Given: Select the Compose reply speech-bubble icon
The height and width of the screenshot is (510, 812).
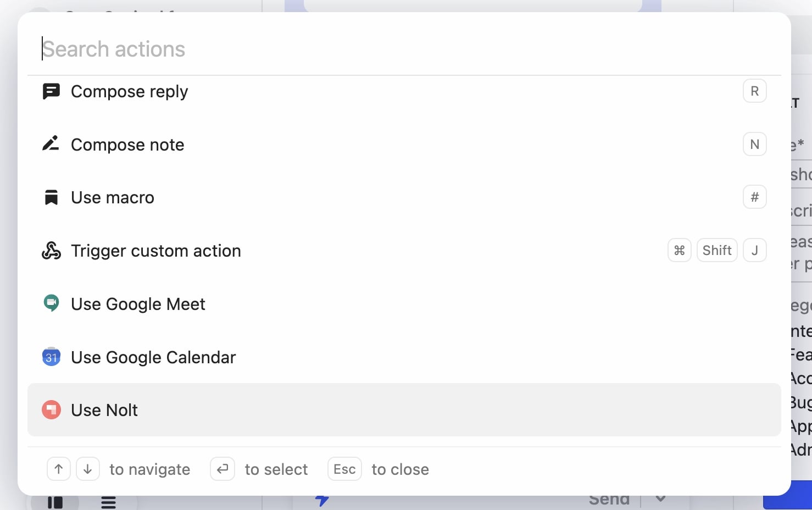Looking at the screenshot, I should click(x=51, y=91).
